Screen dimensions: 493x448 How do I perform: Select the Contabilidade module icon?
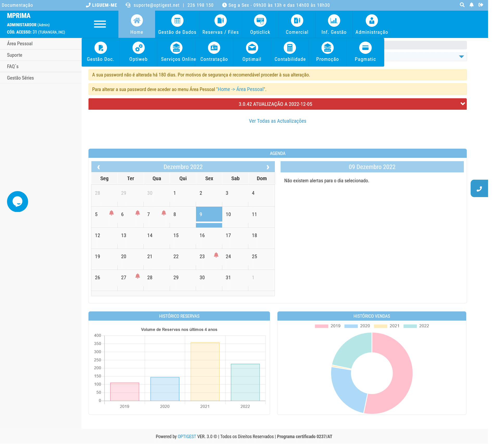(290, 48)
